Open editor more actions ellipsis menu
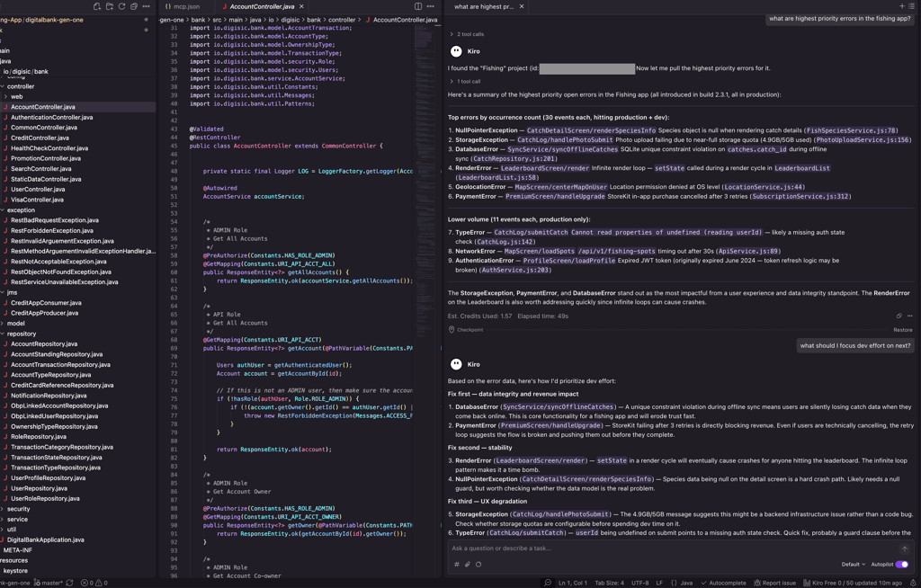This screenshot has width=921, height=588. tap(431, 6)
